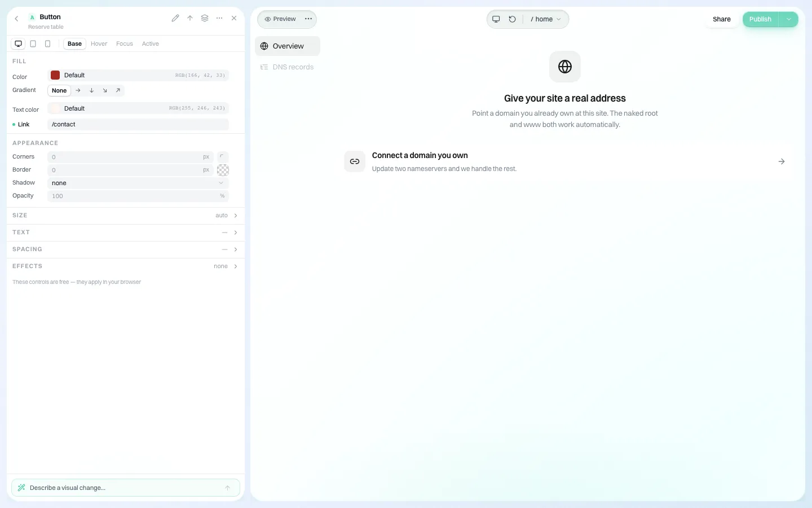
Task: Submit prompt with up arrow button
Action: click(228, 488)
